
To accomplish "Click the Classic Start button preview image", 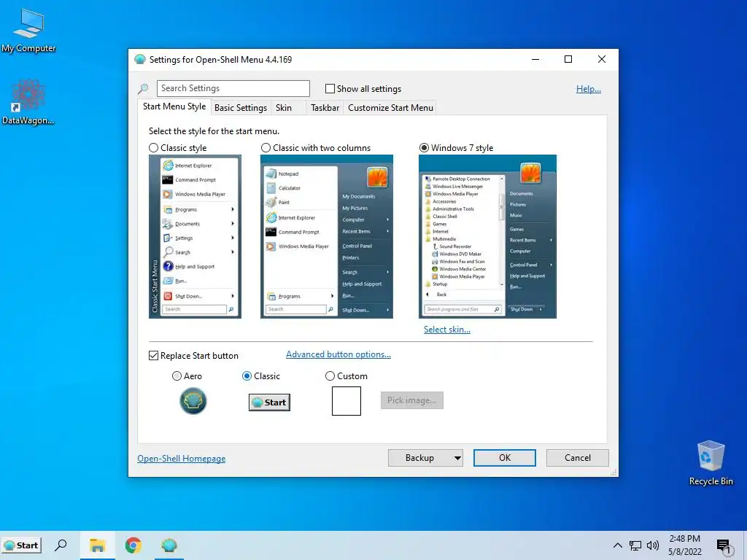I will point(269,402).
